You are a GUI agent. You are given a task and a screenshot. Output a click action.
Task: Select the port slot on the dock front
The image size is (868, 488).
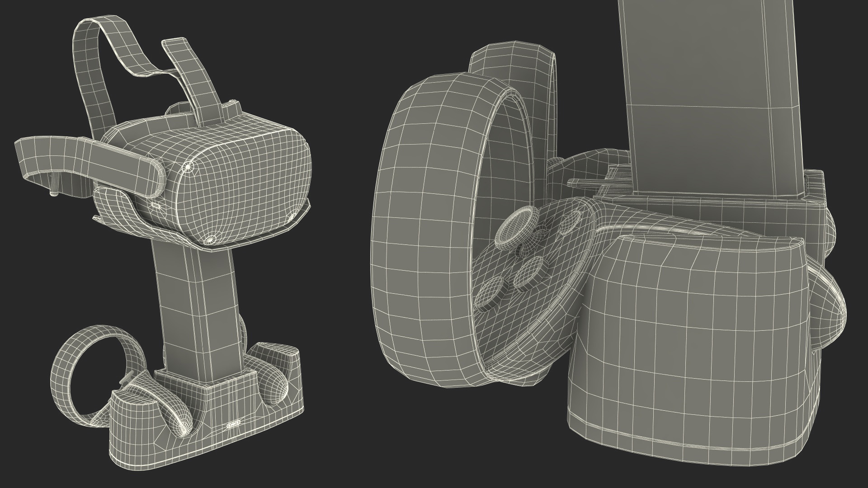pyautogui.click(x=233, y=425)
